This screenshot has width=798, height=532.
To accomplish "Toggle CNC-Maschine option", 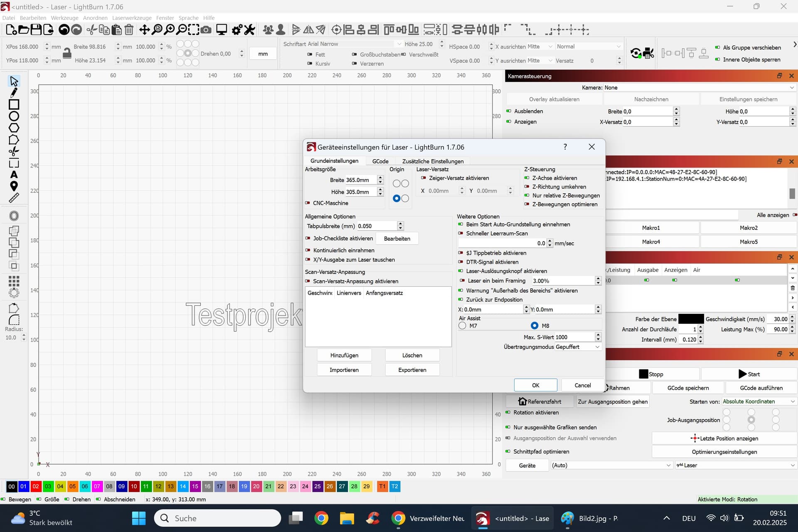I will point(327,203).
